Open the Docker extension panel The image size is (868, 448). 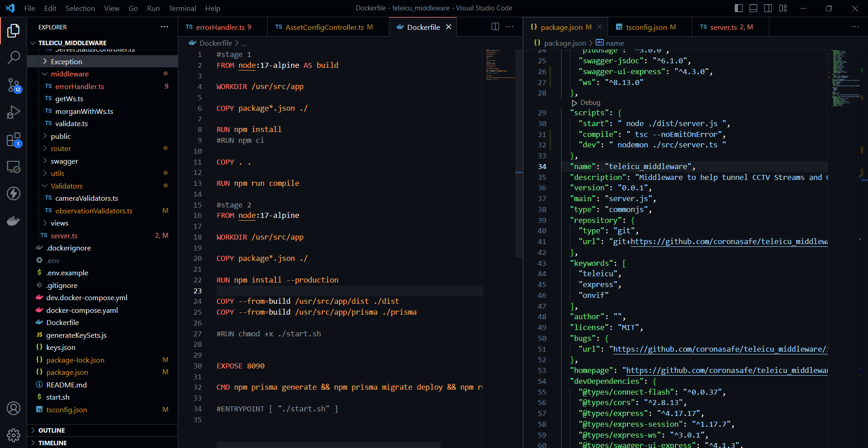[14, 221]
